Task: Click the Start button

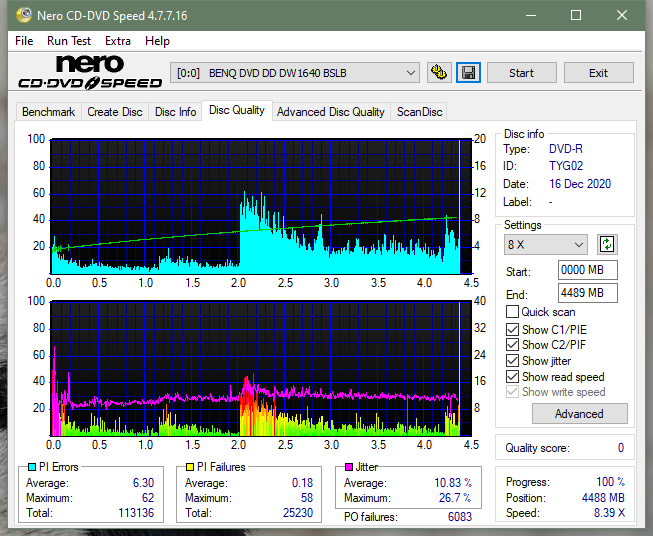Action: pyautogui.click(x=521, y=73)
